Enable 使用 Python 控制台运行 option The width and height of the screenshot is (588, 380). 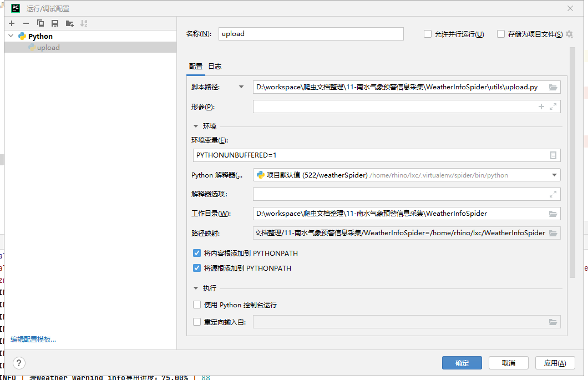(197, 305)
